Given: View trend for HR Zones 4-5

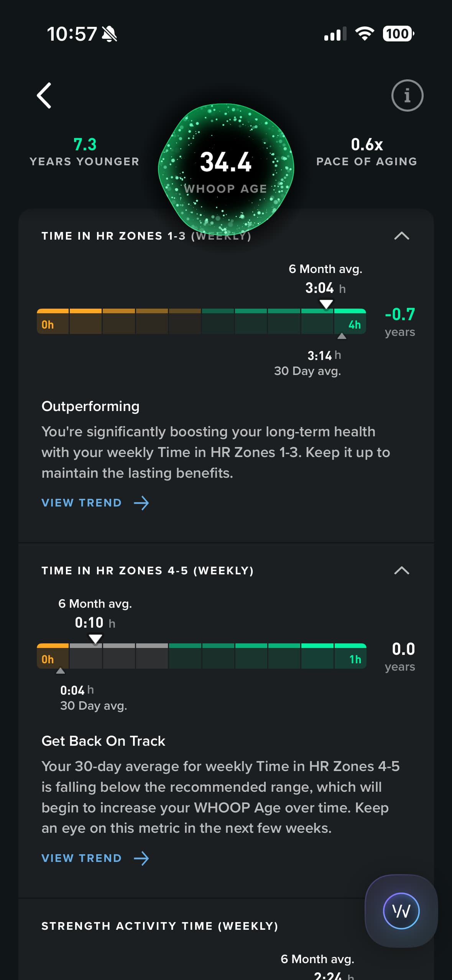Looking at the screenshot, I should 82,858.
